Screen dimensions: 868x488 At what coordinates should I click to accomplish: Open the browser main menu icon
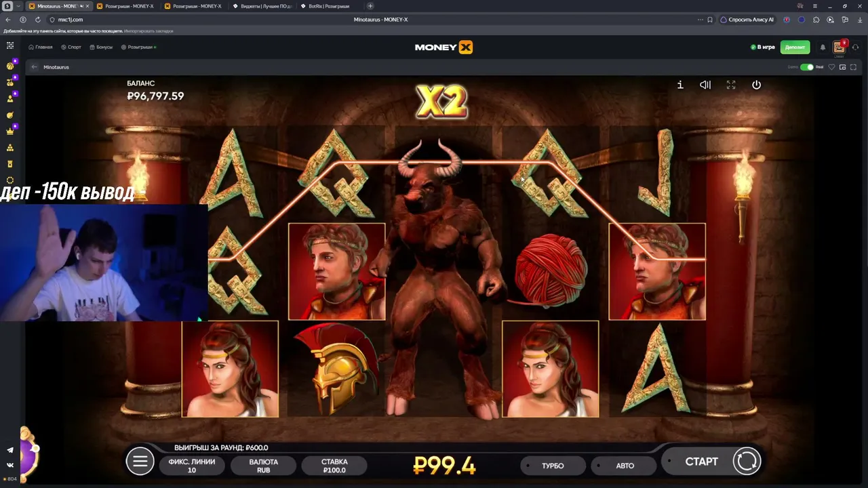(x=815, y=6)
